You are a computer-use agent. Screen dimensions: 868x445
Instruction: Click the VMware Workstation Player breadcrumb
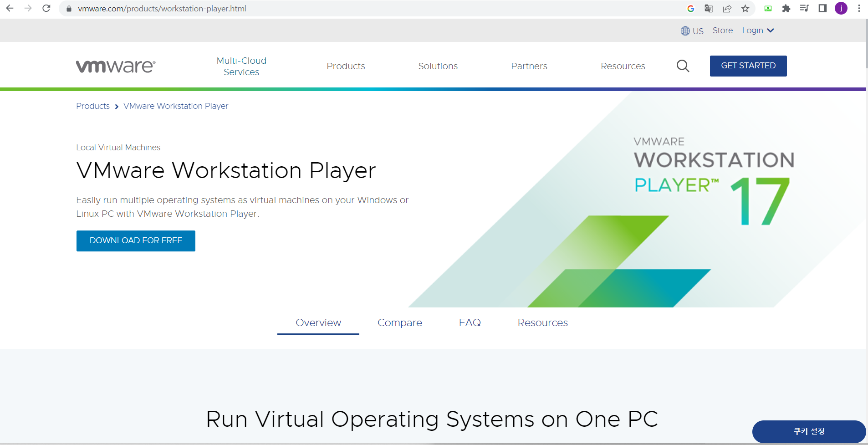176,106
